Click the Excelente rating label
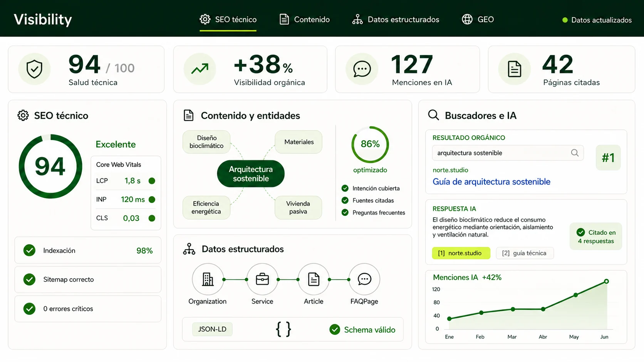Image resolution: width=644 pixels, height=362 pixels. 116,144
